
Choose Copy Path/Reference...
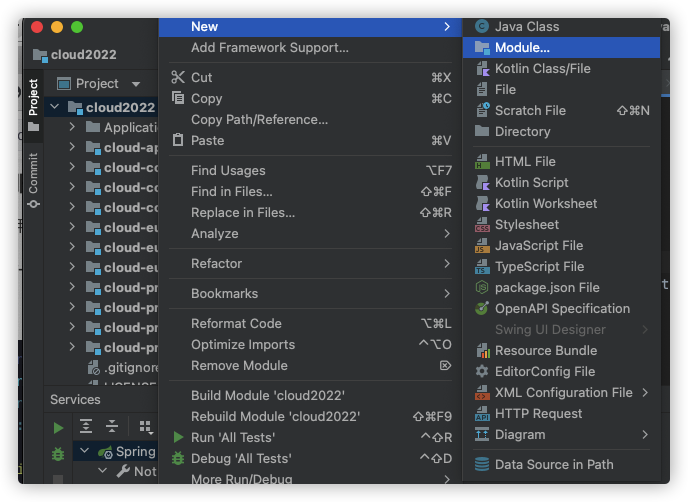pos(310,119)
